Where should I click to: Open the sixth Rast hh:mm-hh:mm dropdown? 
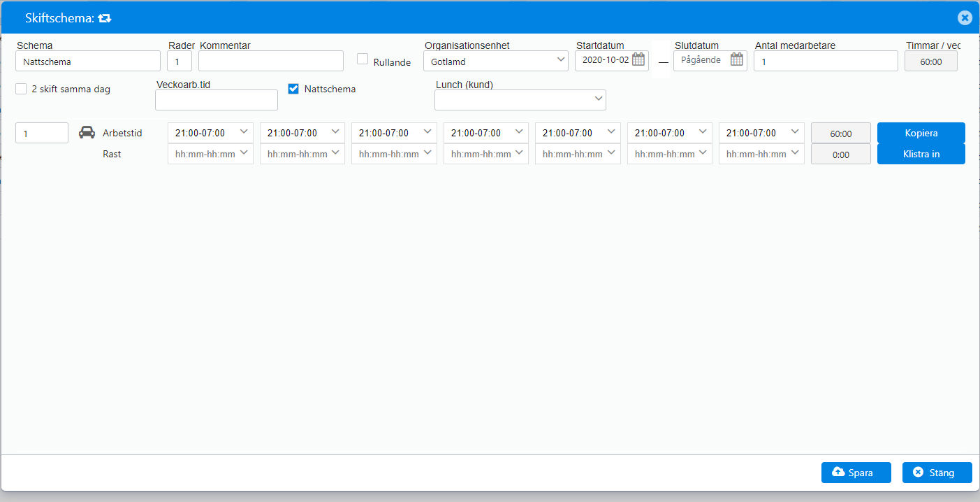(x=670, y=154)
